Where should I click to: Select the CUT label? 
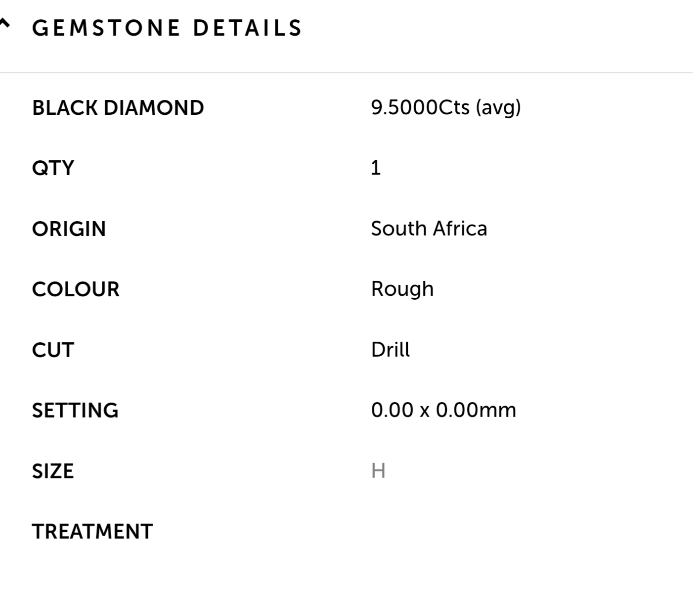click(x=53, y=350)
